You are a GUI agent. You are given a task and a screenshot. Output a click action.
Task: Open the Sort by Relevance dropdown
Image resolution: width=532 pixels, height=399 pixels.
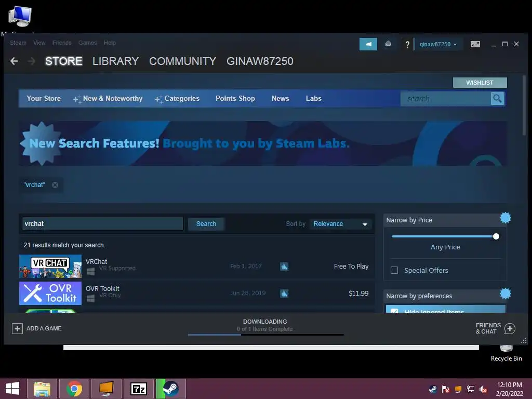pyautogui.click(x=340, y=224)
